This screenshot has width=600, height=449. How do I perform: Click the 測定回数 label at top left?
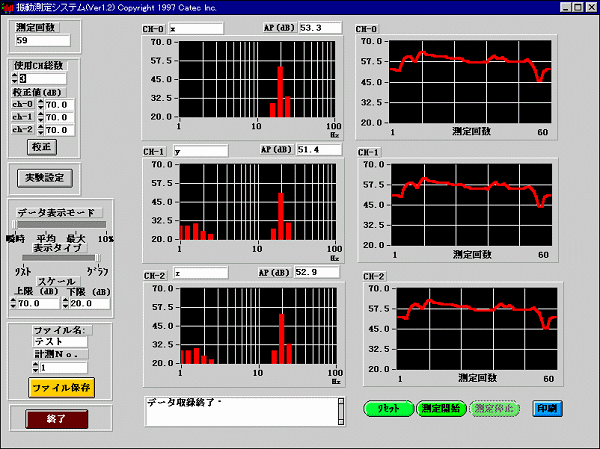tap(36, 27)
